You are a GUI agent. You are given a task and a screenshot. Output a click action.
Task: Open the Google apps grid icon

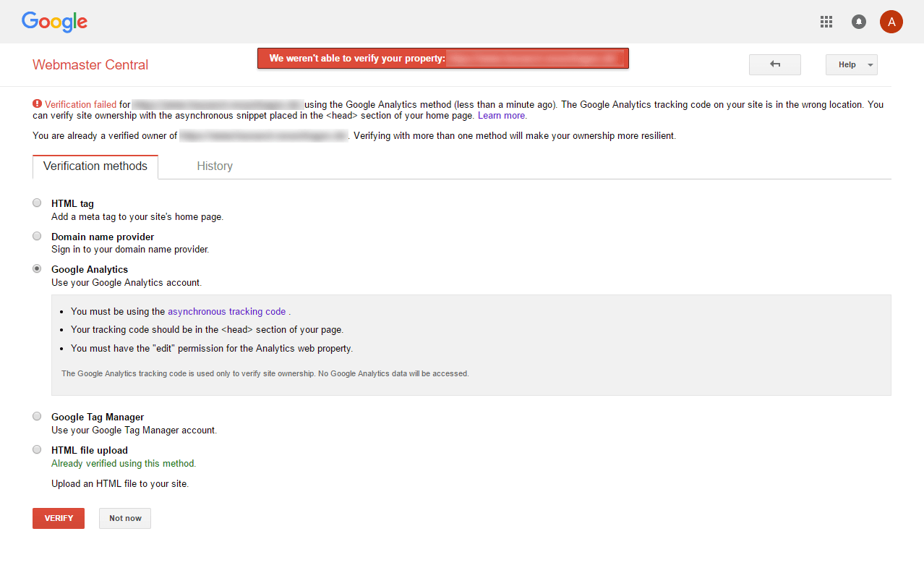pyautogui.click(x=826, y=22)
